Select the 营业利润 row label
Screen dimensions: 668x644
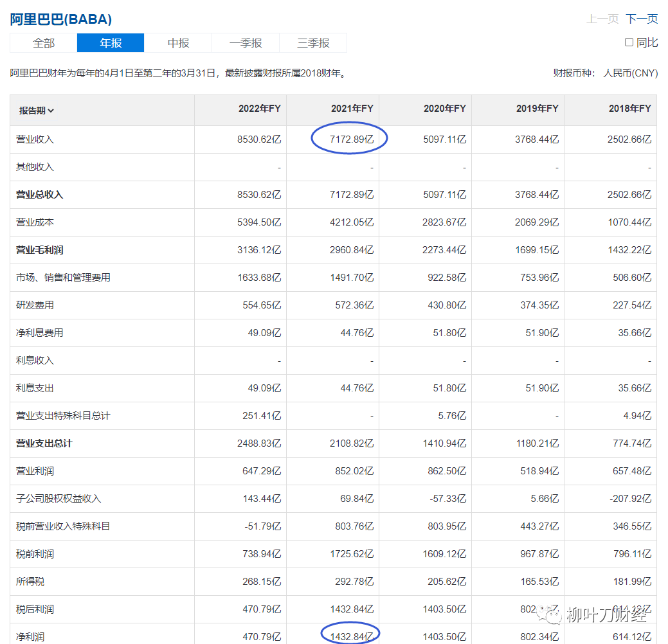[x=35, y=471]
